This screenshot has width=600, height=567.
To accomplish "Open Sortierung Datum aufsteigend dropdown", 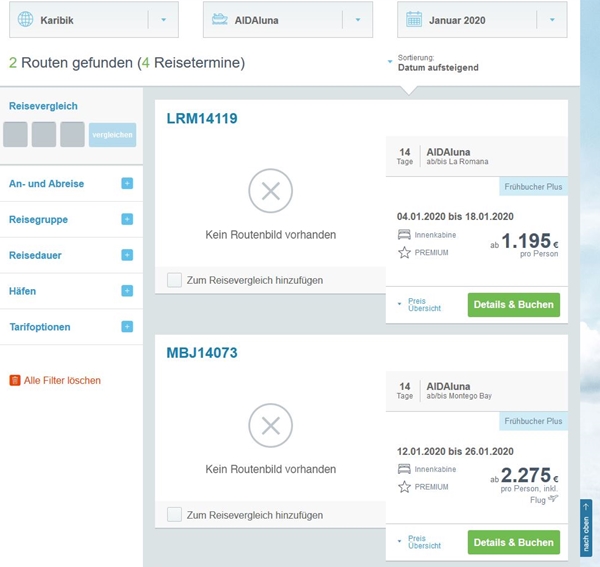I will tap(432, 63).
